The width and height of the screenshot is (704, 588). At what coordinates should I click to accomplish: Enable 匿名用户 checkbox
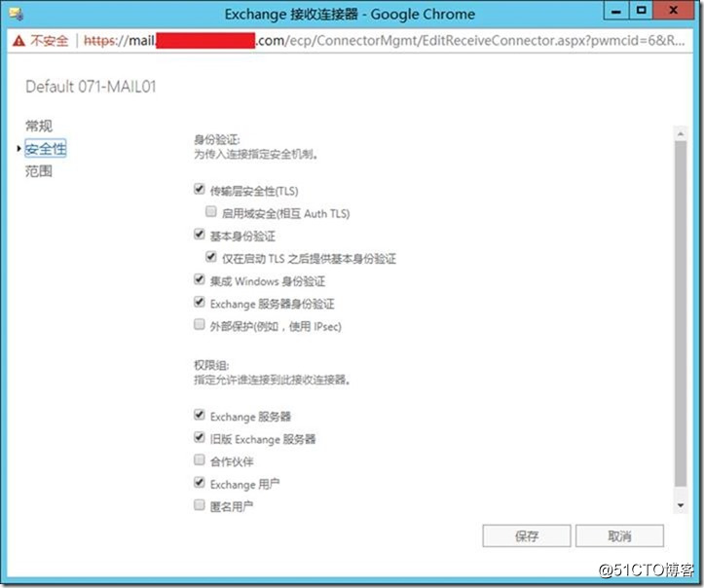click(200, 504)
